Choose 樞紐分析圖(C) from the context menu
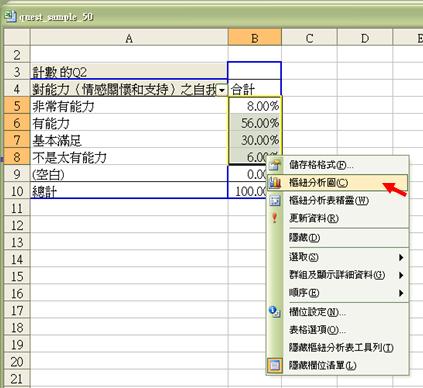The image size is (423, 388). pos(337,182)
